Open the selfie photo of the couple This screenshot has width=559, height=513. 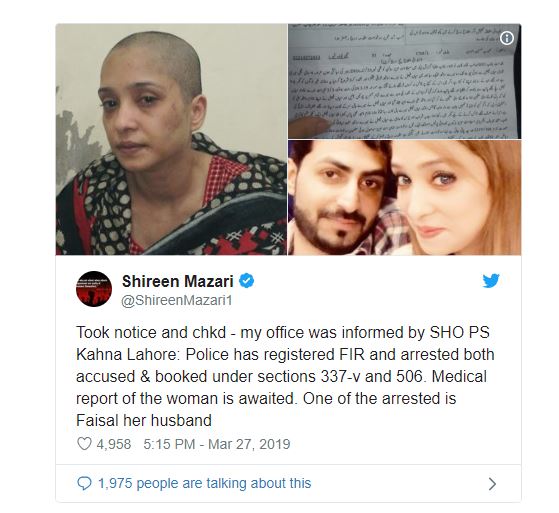[405, 197]
